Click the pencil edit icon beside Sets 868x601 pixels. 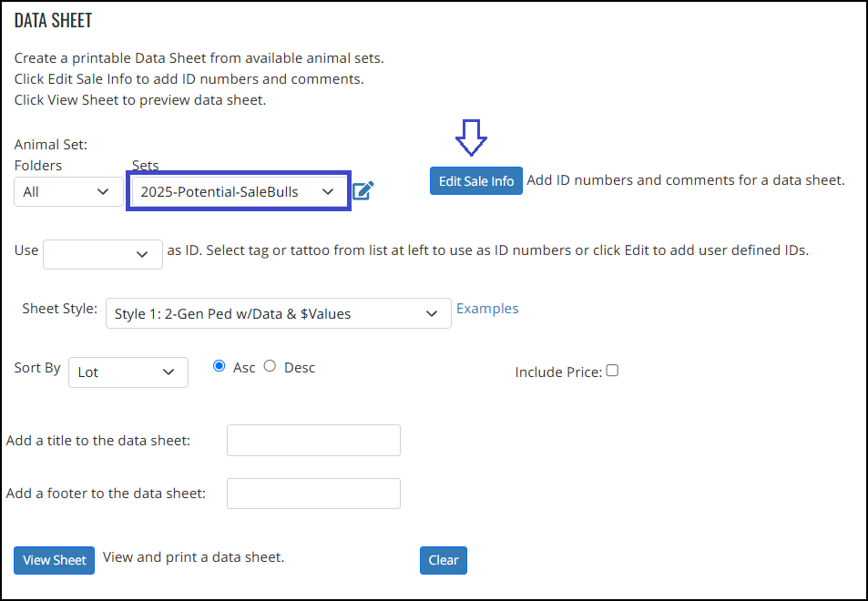coord(363,190)
